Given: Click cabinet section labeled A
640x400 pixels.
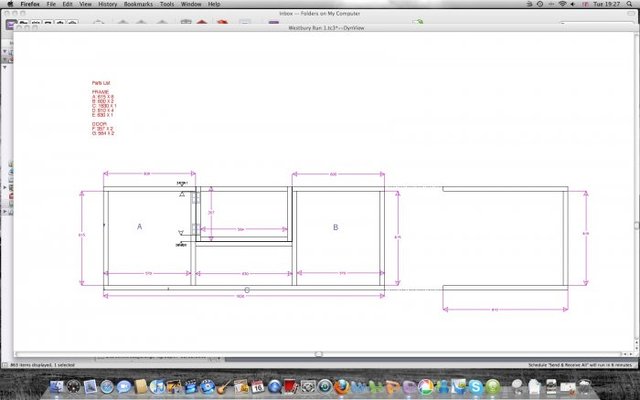Looking at the screenshot, I should click(x=139, y=228).
